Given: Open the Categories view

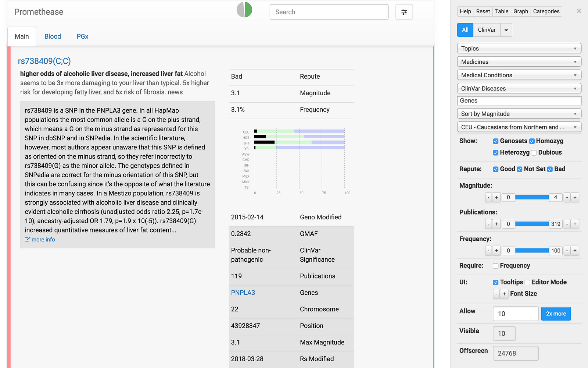Looking at the screenshot, I should 546,11.
